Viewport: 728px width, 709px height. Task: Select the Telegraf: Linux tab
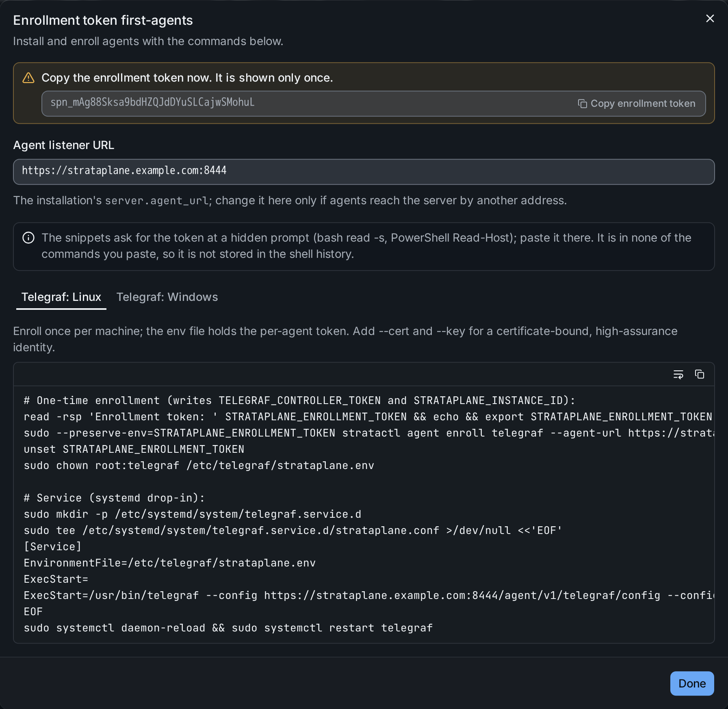[61, 297]
